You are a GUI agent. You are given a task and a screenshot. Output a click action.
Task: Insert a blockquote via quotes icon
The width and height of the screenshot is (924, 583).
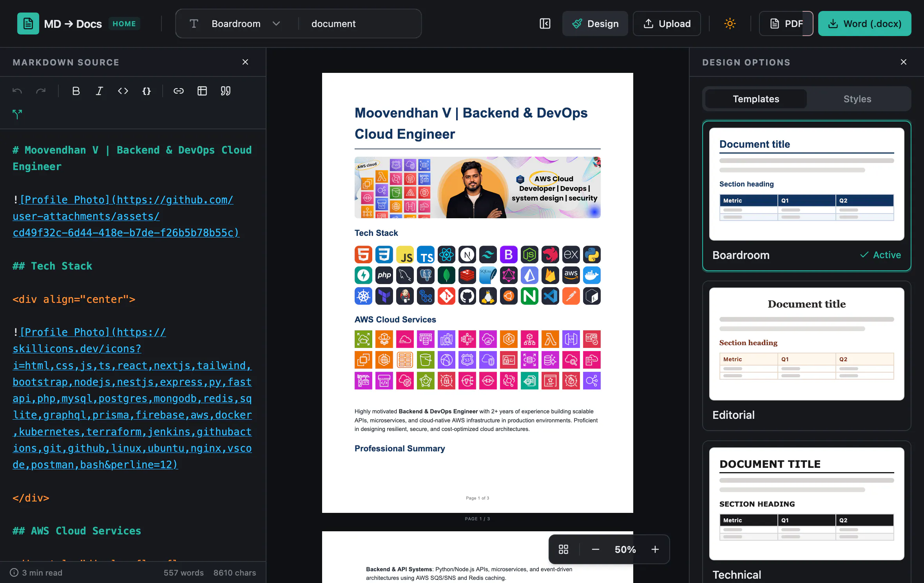coord(226,91)
